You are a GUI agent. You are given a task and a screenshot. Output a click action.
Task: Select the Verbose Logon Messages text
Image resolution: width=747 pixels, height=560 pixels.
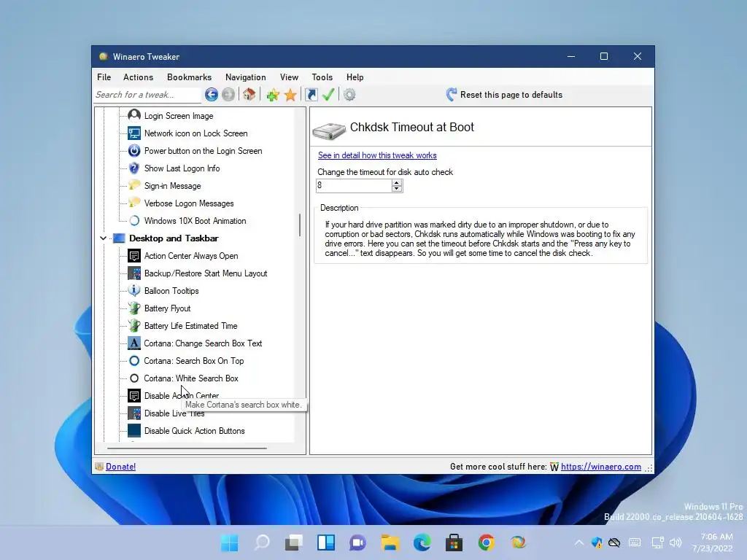(x=189, y=203)
